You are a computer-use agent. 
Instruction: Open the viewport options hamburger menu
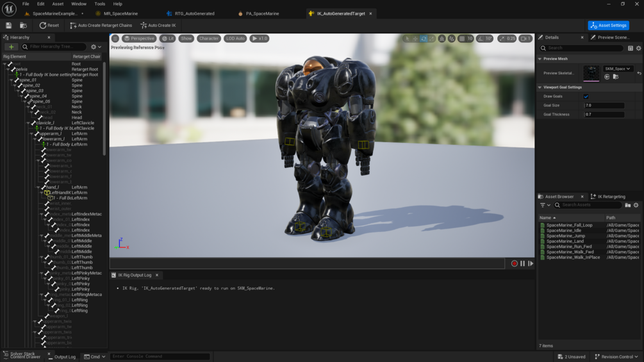(x=115, y=38)
